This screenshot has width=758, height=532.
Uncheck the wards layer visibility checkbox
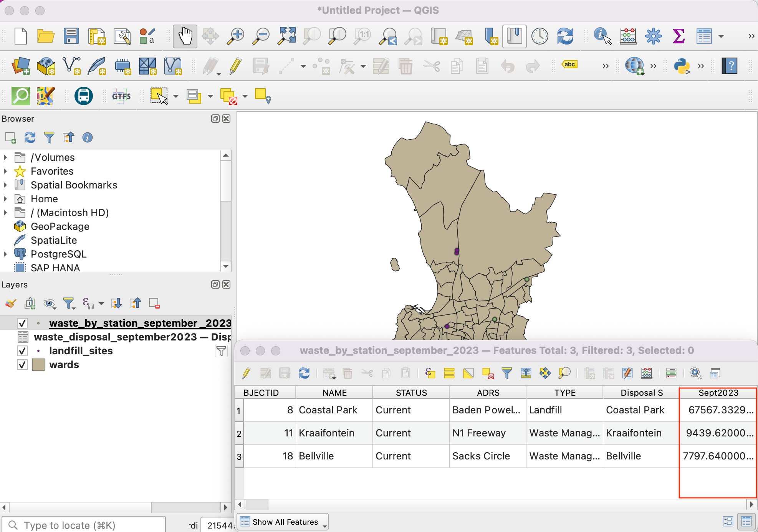pos(22,365)
